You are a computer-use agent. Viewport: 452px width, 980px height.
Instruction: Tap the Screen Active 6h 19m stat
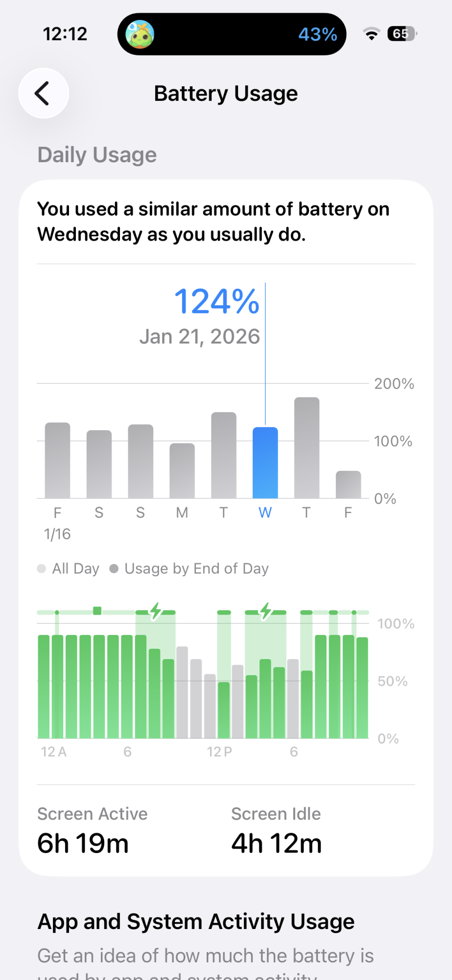92,831
